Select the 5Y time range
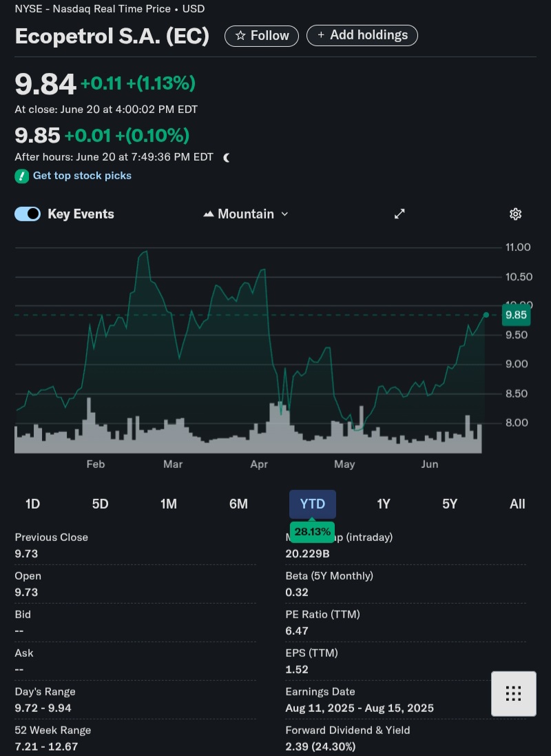Viewport: 551px width, 756px height. click(450, 504)
